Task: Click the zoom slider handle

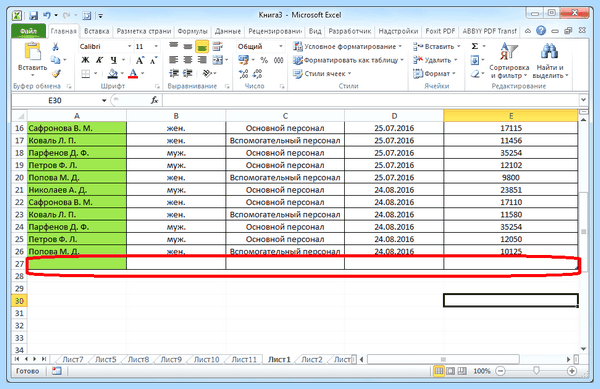Action: coord(536,371)
